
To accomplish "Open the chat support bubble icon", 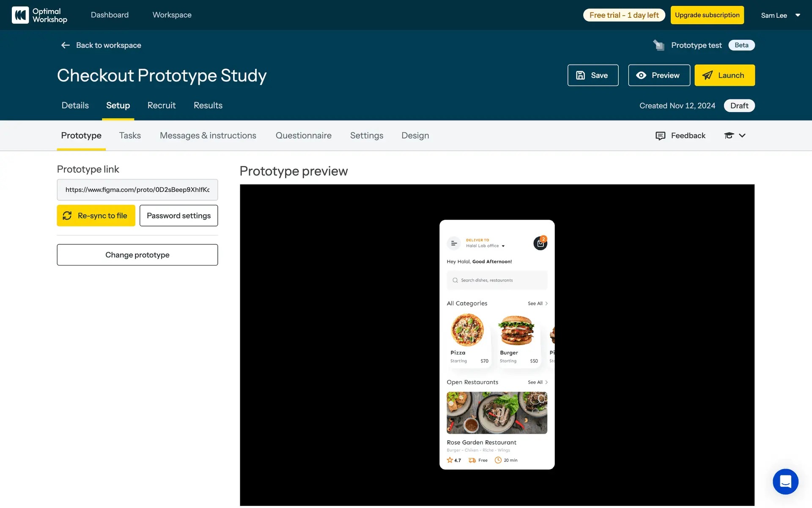I will 785,481.
